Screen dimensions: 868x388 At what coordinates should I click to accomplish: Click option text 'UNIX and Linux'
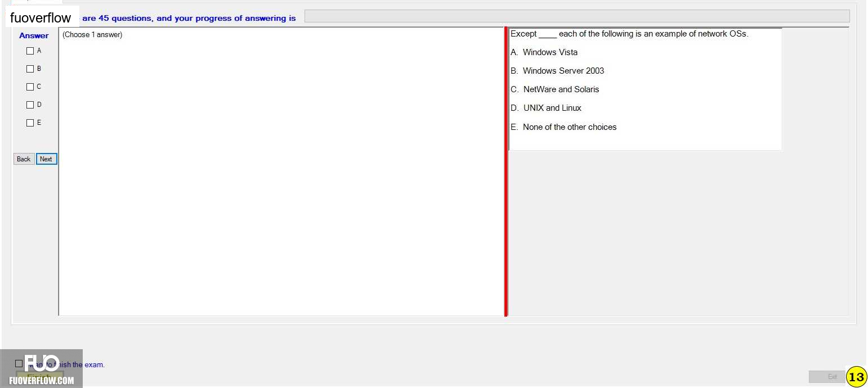[552, 108]
